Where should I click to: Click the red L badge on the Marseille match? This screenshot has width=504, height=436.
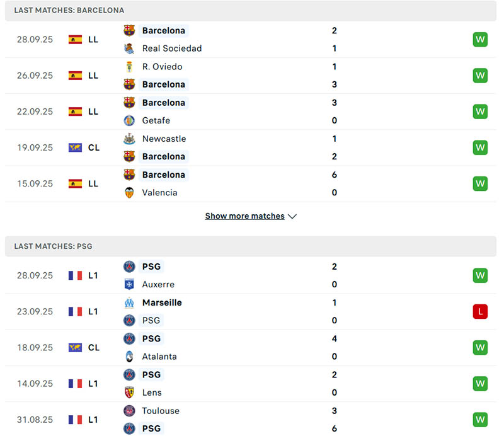(480, 311)
